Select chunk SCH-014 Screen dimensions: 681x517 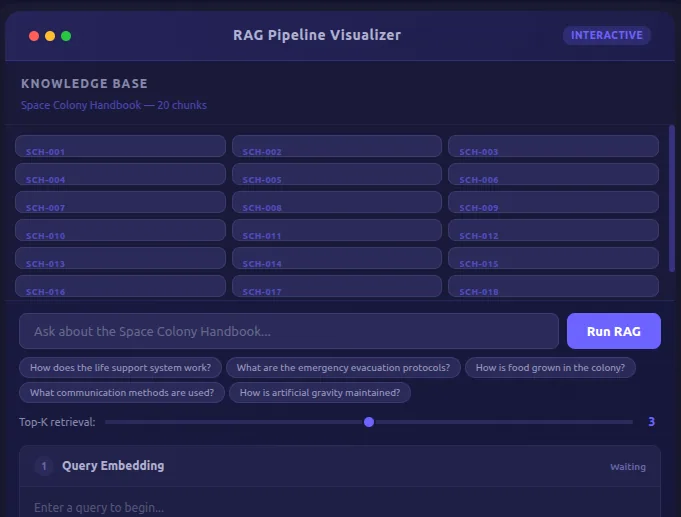[337, 258]
